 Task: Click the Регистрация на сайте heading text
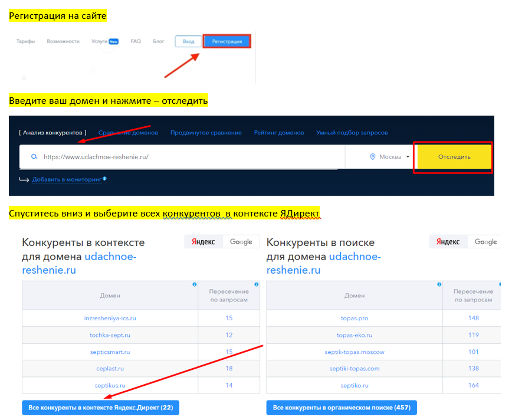point(57,16)
